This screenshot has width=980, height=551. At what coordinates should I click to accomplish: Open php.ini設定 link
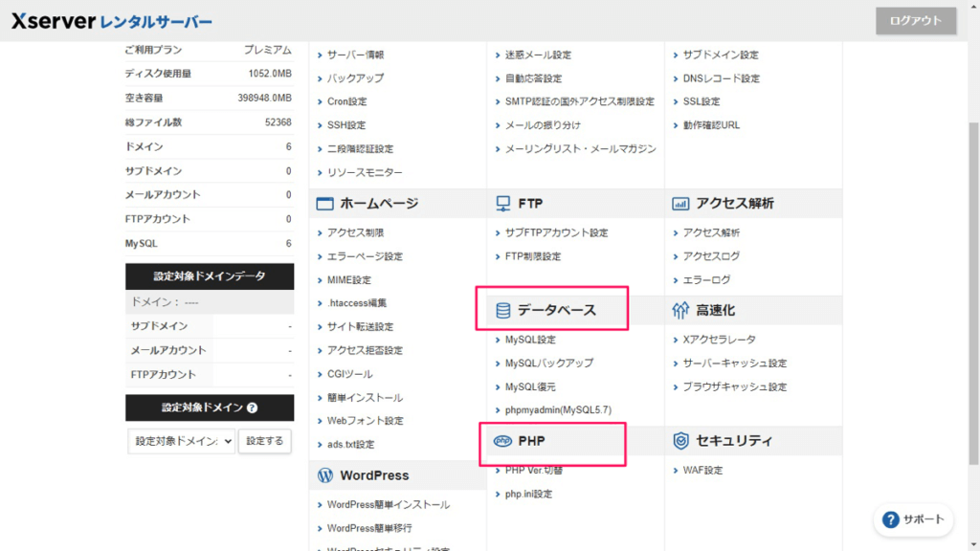click(528, 495)
